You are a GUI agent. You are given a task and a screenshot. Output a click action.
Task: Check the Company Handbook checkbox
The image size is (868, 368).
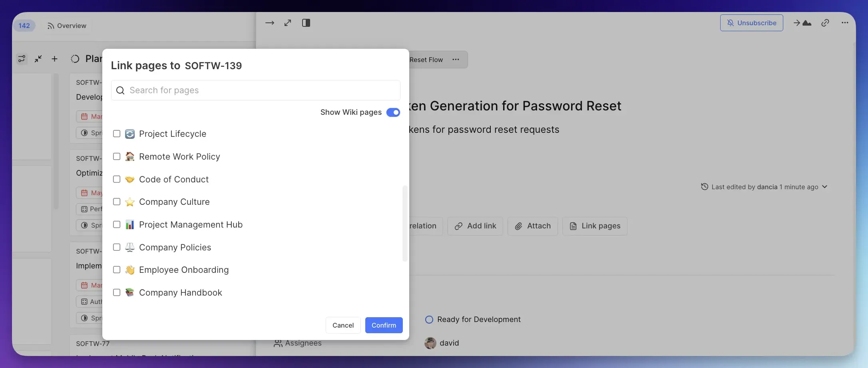(x=117, y=292)
